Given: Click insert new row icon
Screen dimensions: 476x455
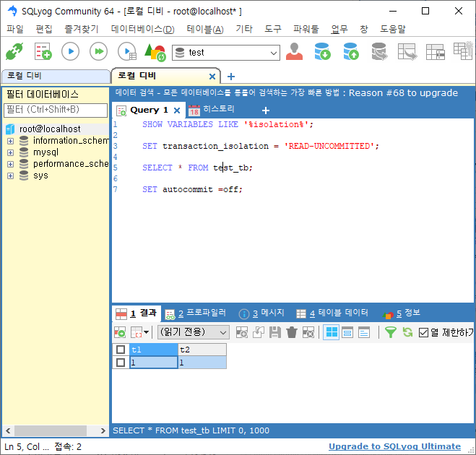Looking at the screenshot, I should (x=242, y=333).
